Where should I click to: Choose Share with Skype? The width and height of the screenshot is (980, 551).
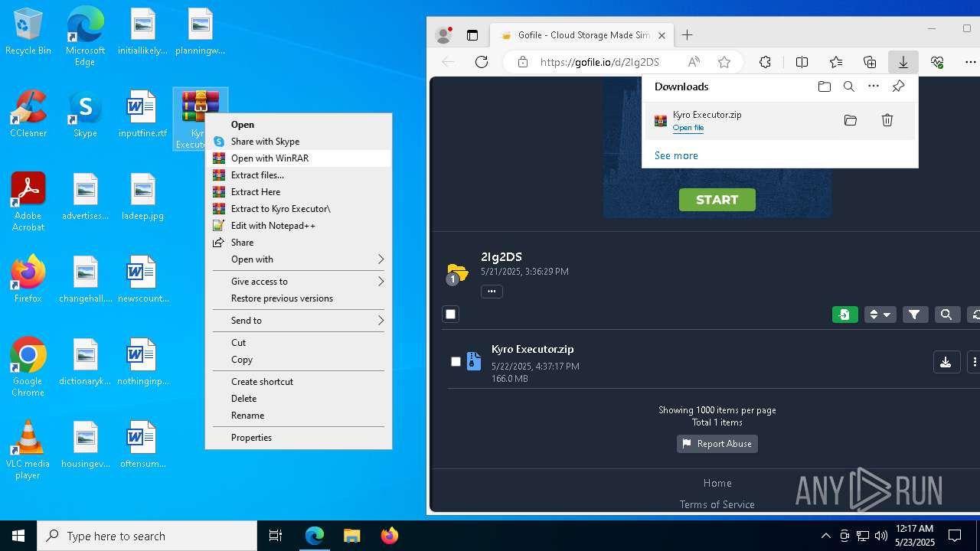pos(299,142)
